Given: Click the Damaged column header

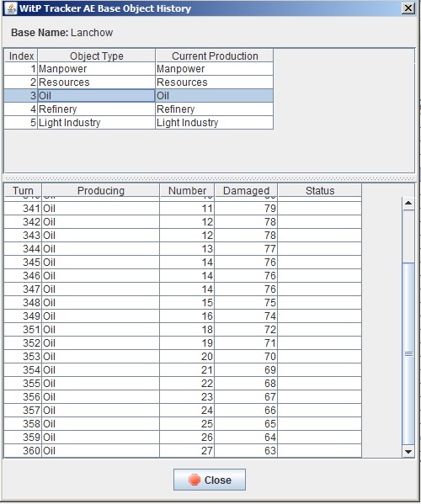Looking at the screenshot, I should click(x=246, y=190).
